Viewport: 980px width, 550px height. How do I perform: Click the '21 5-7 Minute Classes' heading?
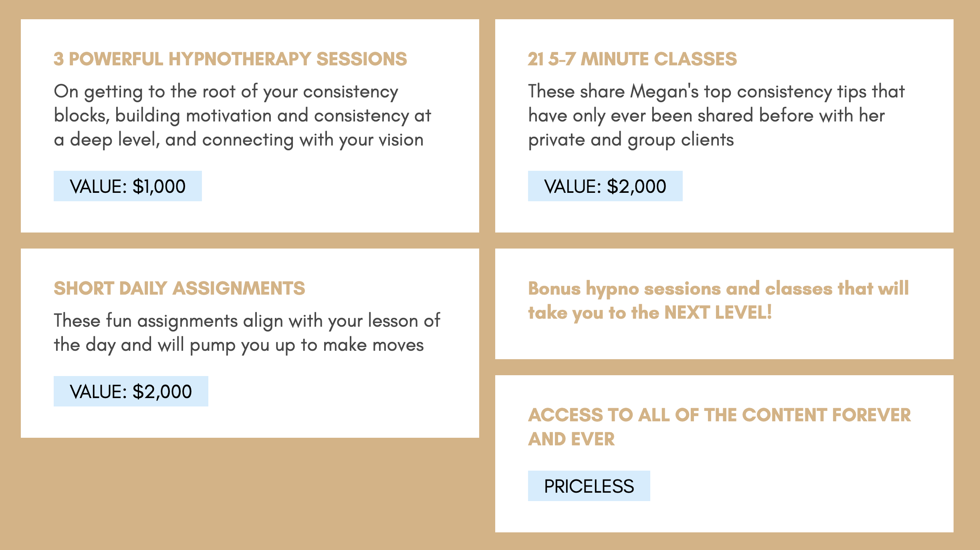(x=632, y=59)
